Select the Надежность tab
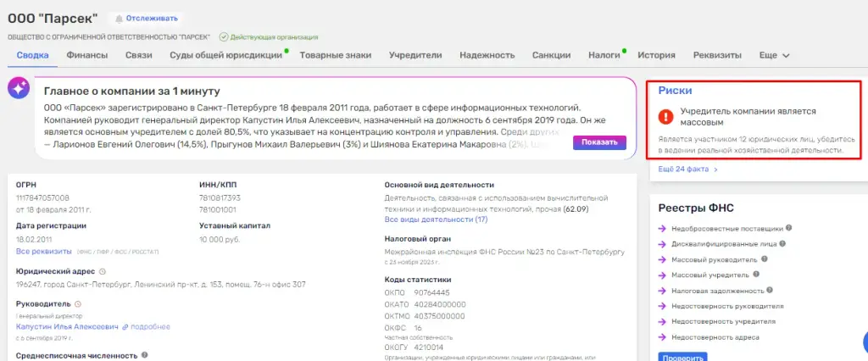 [487, 55]
